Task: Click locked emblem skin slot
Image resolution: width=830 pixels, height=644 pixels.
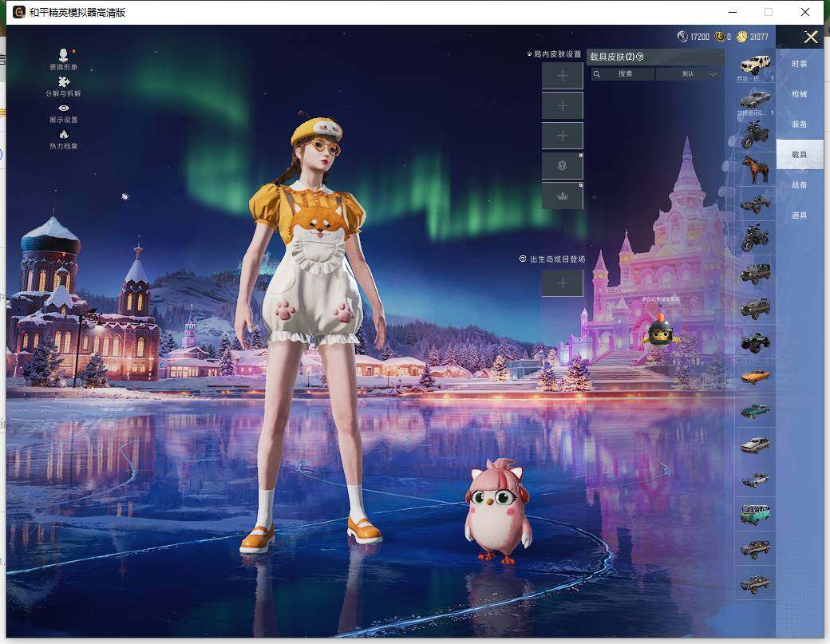Action: click(562, 166)
